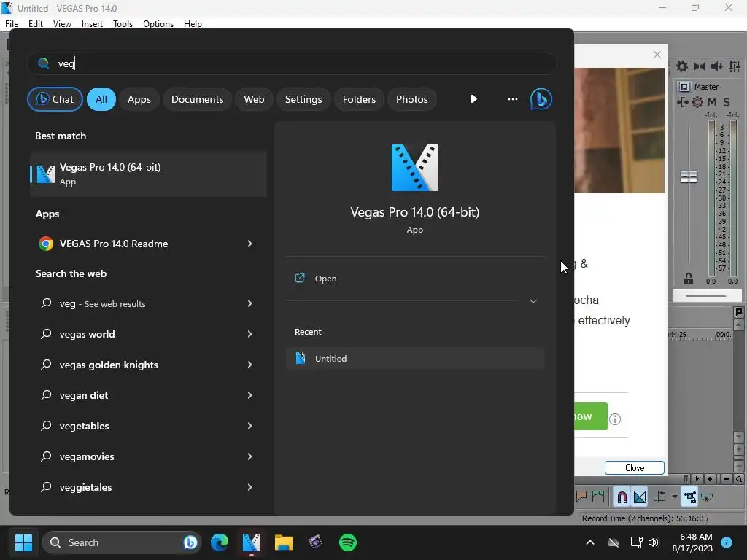Screen dimensions: 747x560
Task: Select the All search filter
Action: coord(101,99)
